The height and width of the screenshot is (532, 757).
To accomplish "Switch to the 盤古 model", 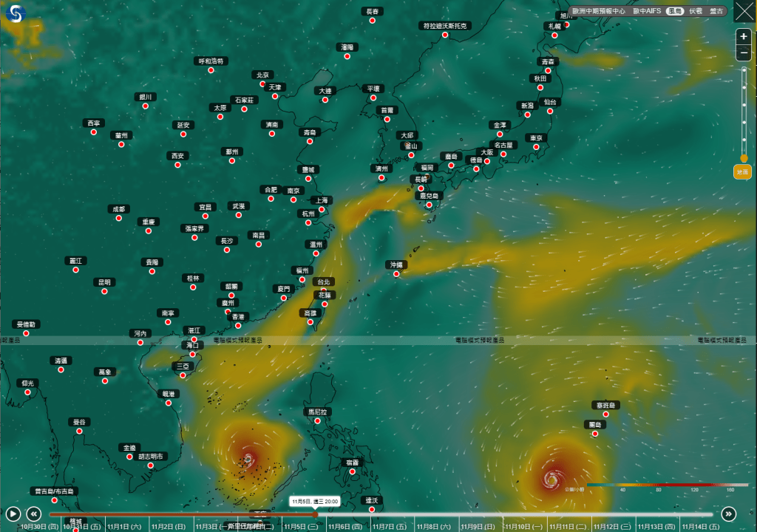I will pos(717,11).
